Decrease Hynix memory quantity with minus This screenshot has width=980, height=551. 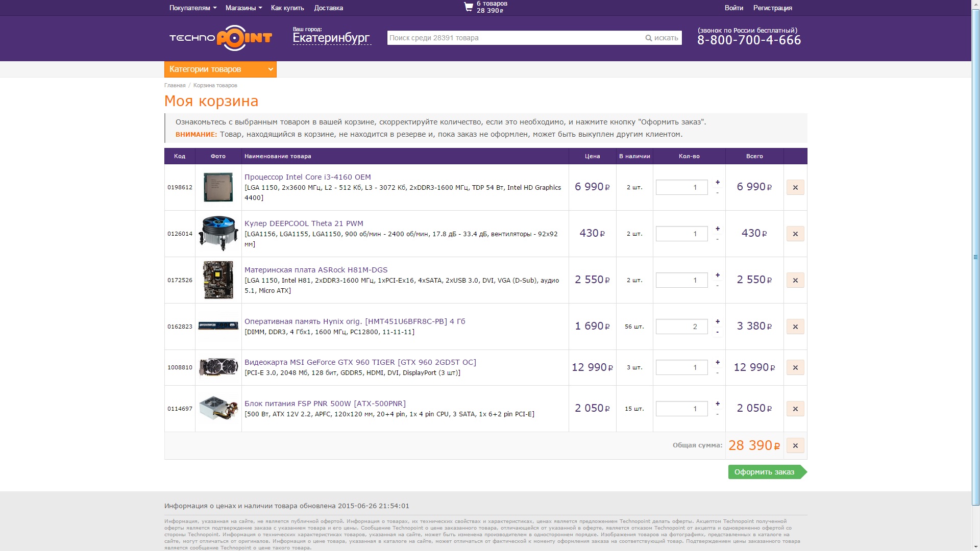(717, 332)
